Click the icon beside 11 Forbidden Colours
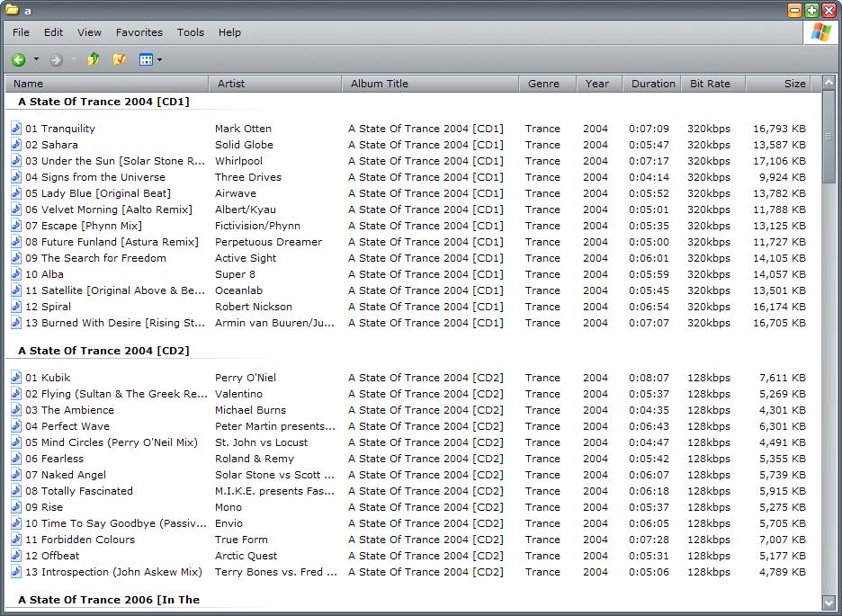Viewport: 842px width, 616px height. (x=16, y=540)
